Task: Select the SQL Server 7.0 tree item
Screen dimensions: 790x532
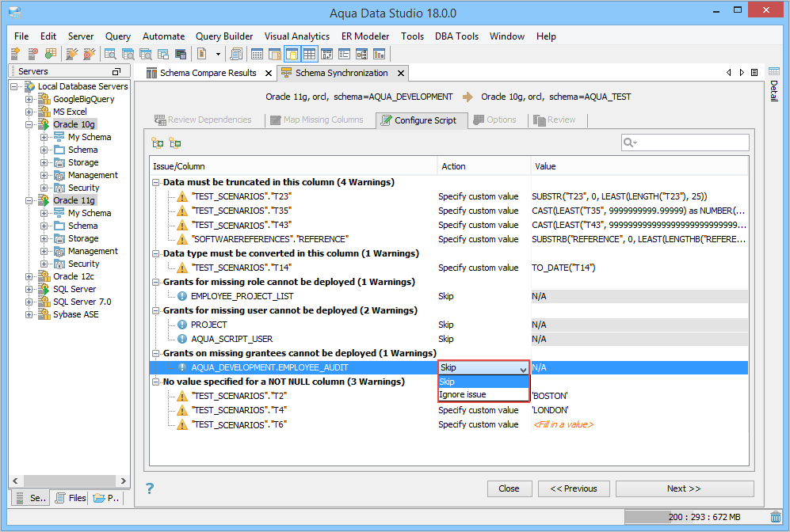Action: 82,302
